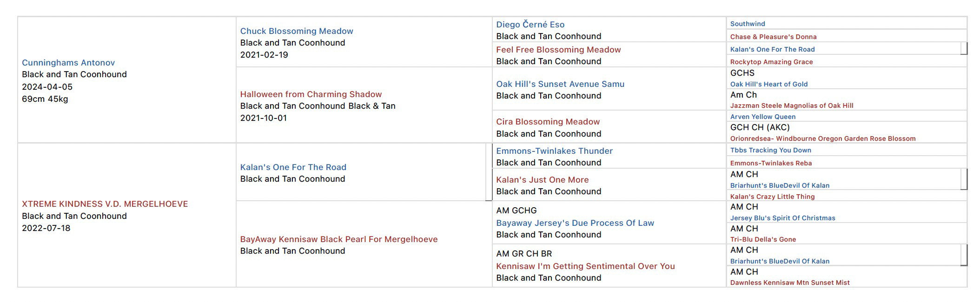Open Bayaway Jersey's Due Process Of Law

[x=575, y=223]
